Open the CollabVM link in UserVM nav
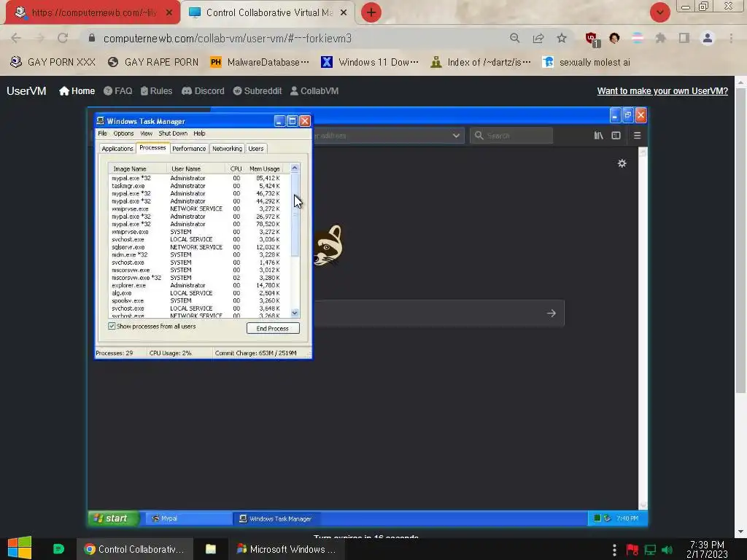 (314, 91)
